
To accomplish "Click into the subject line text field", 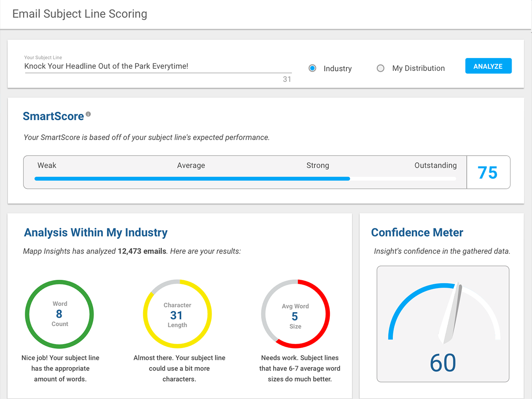I will [x=157, y=66].
